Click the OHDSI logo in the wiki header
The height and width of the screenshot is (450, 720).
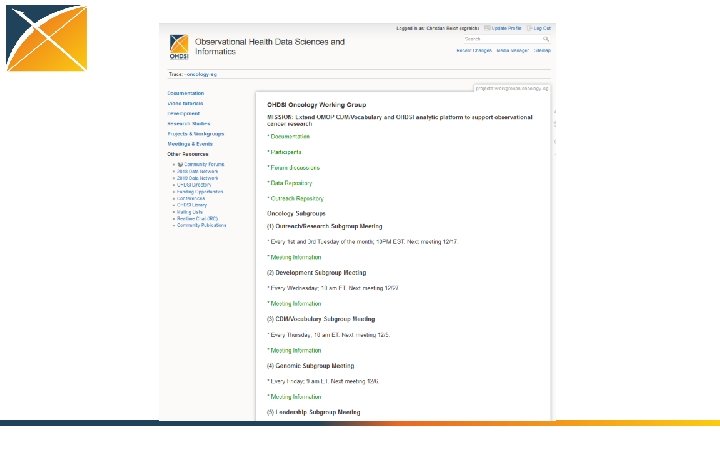(x=179, y=47)
